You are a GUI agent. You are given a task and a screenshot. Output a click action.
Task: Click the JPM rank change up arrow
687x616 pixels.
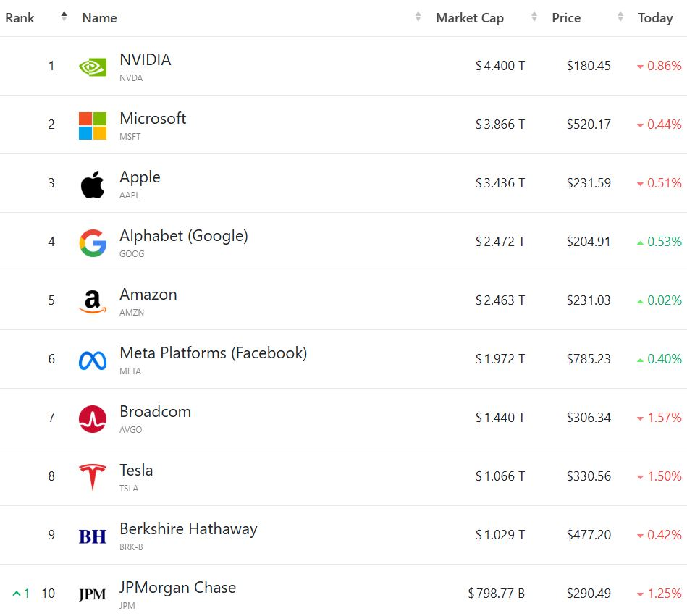17,594
